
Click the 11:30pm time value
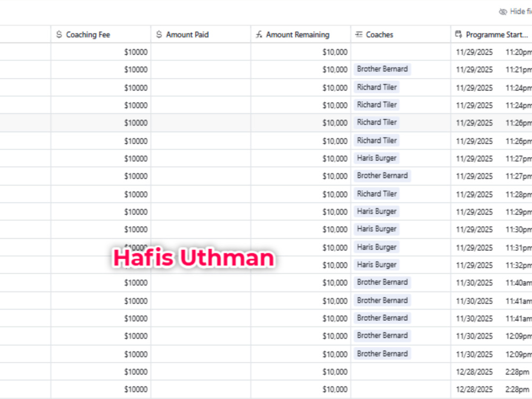point(518,230)
